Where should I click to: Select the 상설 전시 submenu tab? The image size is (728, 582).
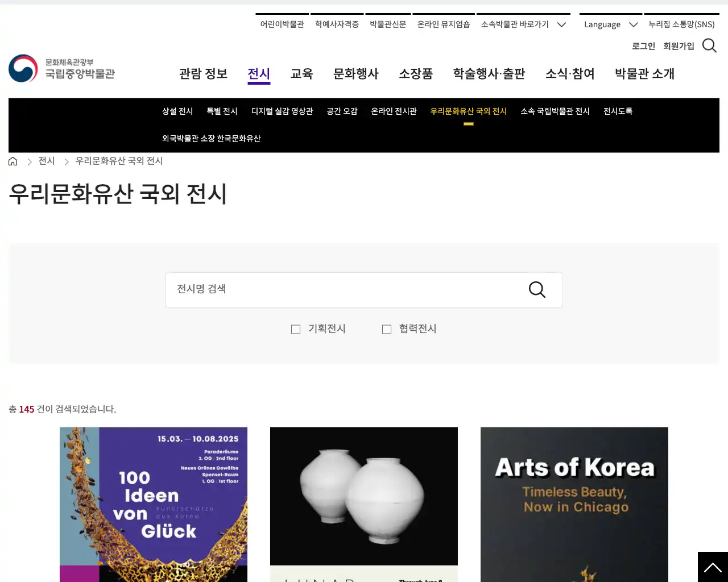click(177, 111)
